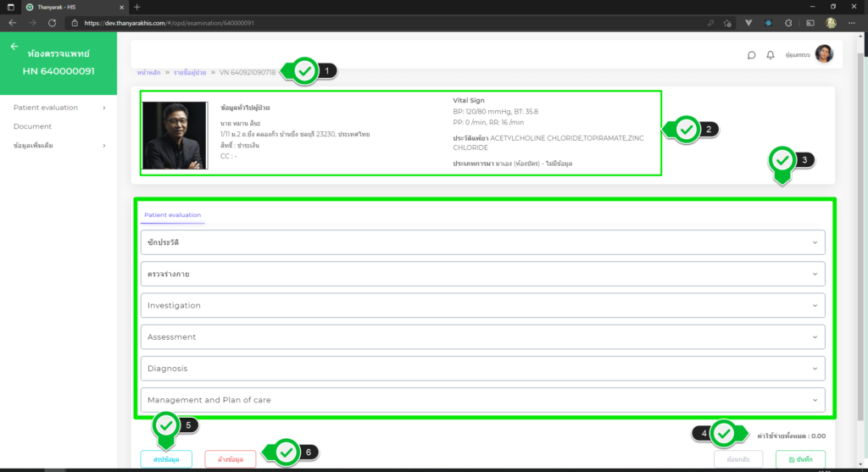Refresh the browser page
Viewport: 868px width, 472px height.
[x=53, y=23]
